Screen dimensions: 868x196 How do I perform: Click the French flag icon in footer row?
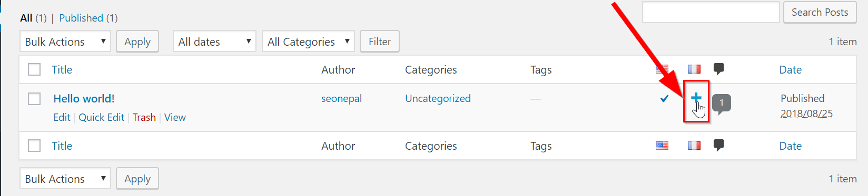coord(694,146)
